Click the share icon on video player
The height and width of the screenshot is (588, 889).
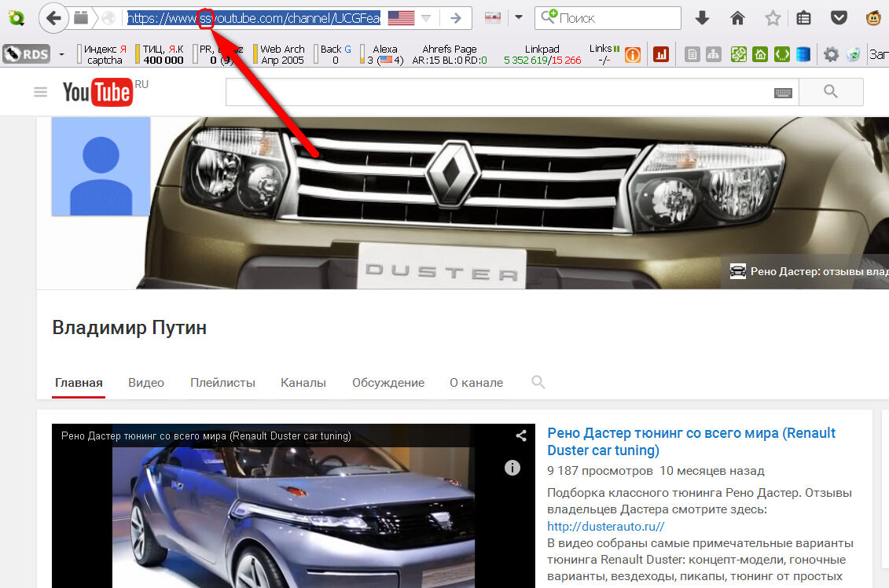pos(521,435)
